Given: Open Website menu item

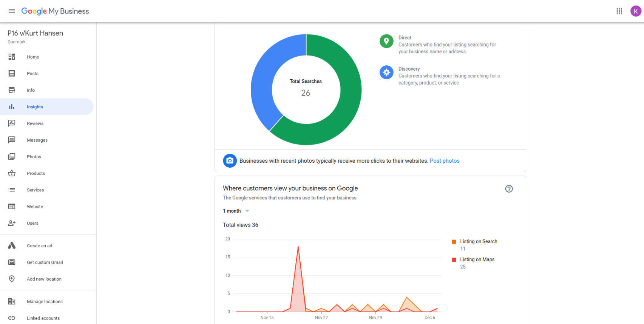Looking at the screenshot, I should click(47, 206).
